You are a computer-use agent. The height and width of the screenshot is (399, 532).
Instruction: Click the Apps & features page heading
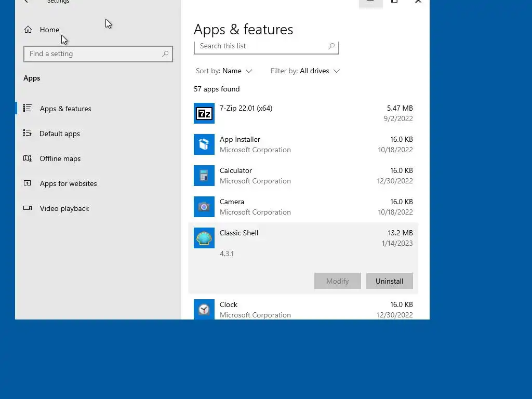(243, 30)
